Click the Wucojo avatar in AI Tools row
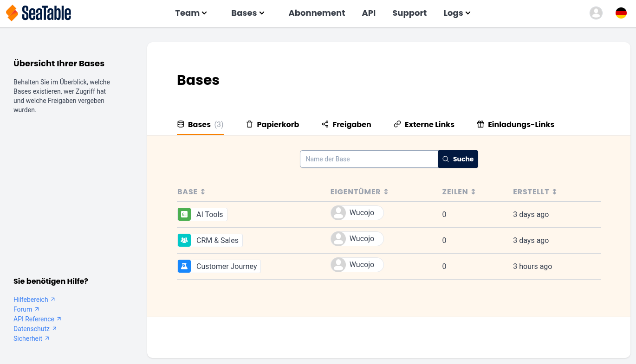 [x=338, y=213]
